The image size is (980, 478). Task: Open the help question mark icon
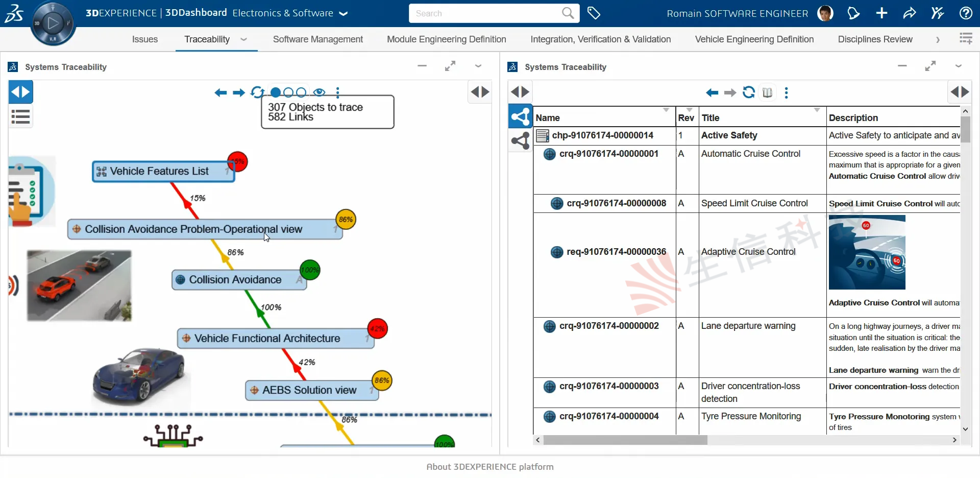pyautogui.click(x=966, y=13)
